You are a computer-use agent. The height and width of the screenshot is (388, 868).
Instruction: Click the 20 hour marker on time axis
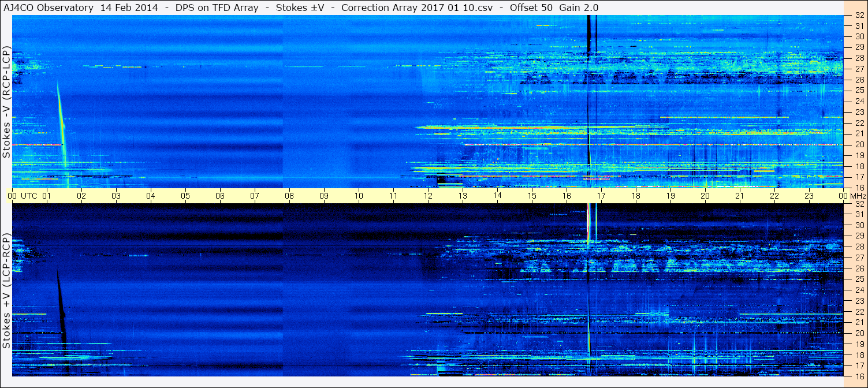[705, 196]
